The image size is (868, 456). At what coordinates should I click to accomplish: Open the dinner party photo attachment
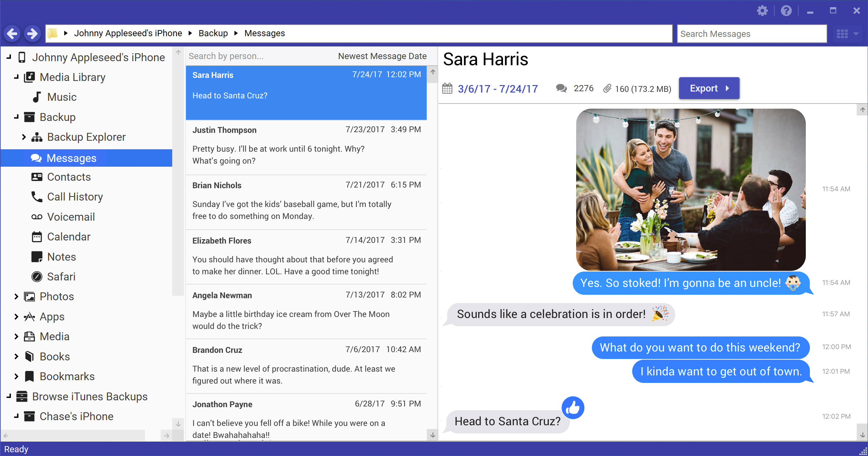(690, 190)
